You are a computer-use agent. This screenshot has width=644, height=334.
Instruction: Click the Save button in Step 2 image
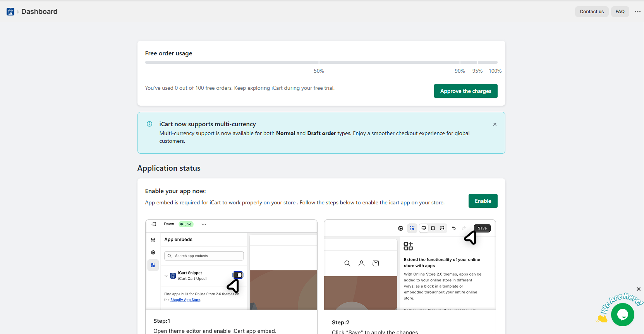[482, 228]
